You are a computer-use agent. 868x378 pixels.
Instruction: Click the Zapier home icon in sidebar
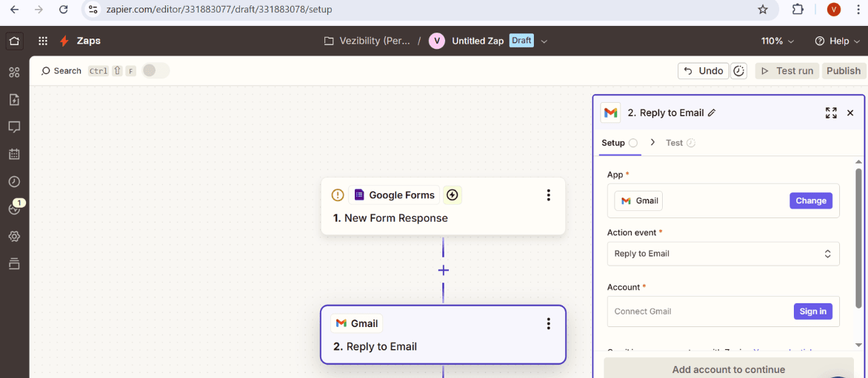[x=14, y=41]
